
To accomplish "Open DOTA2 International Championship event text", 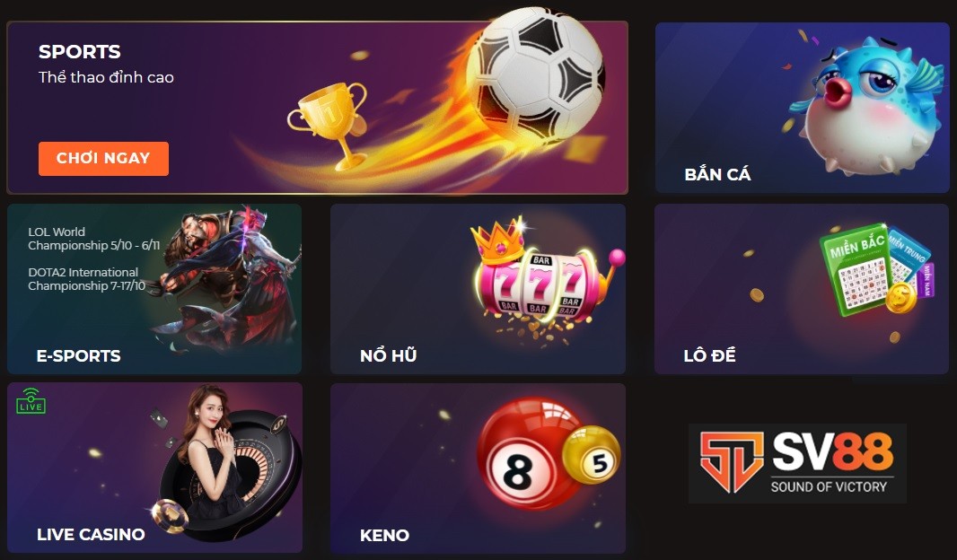I will 87,279.
